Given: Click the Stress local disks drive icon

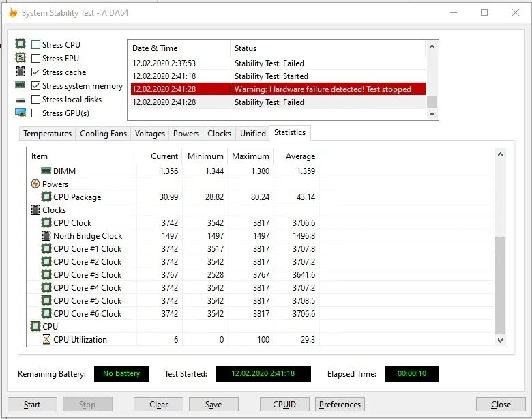Looking at the screenshot, I should [x=20, y=100].
